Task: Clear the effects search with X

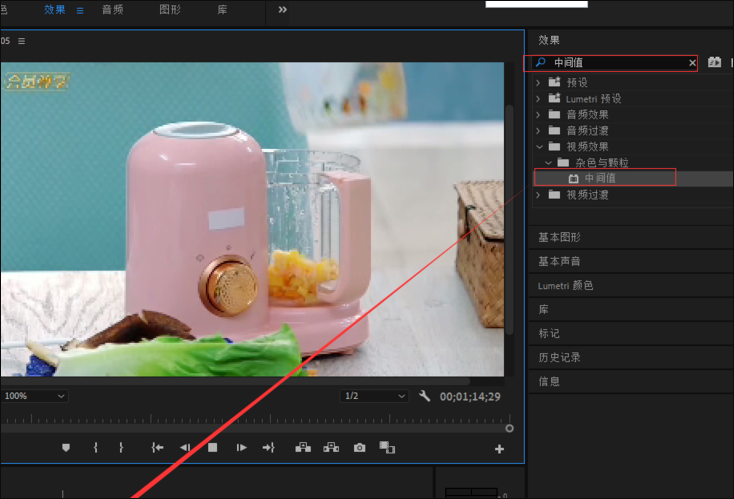Action: coord(691,63)
